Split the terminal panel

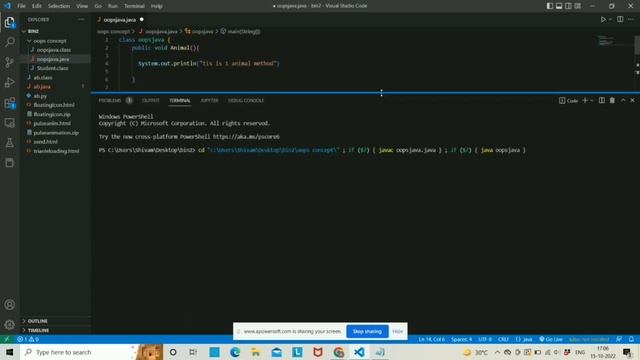[x=602, y=100]
